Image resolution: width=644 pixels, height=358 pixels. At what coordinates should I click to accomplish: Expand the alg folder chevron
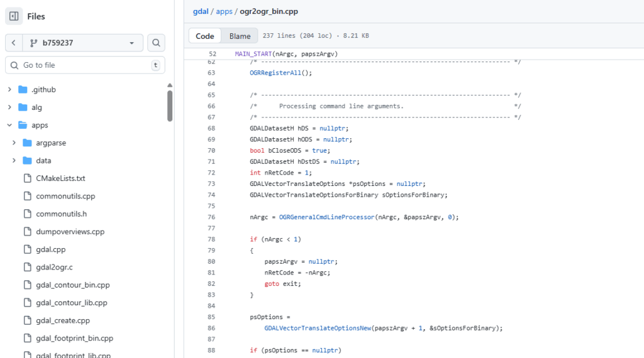pyautogui.click(x=9, y=107)
